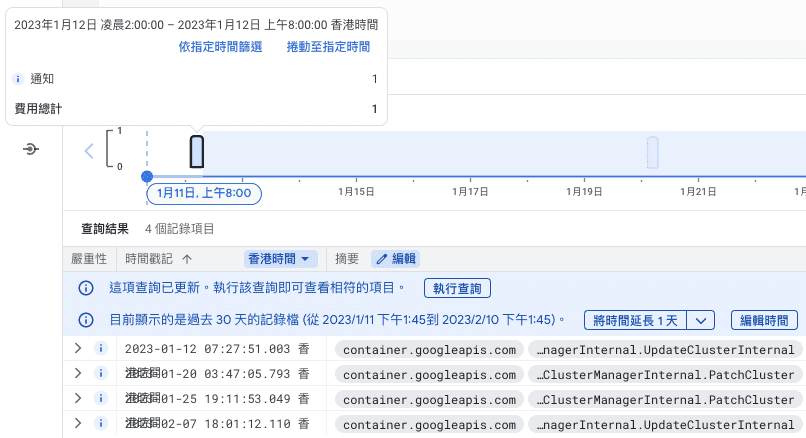This screenshot has width=806, height=438.
Task: Click info icon next to 通知
Action: tap(18, 78)
